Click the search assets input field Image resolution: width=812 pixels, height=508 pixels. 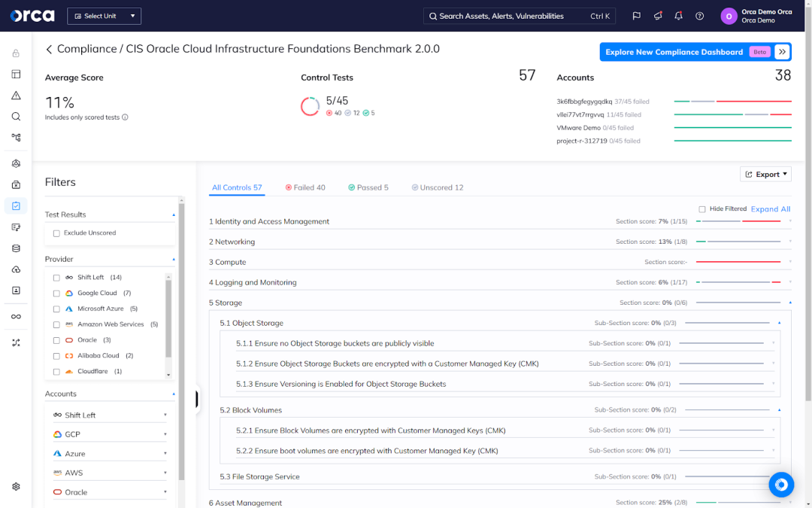click(x=520, y=16)
